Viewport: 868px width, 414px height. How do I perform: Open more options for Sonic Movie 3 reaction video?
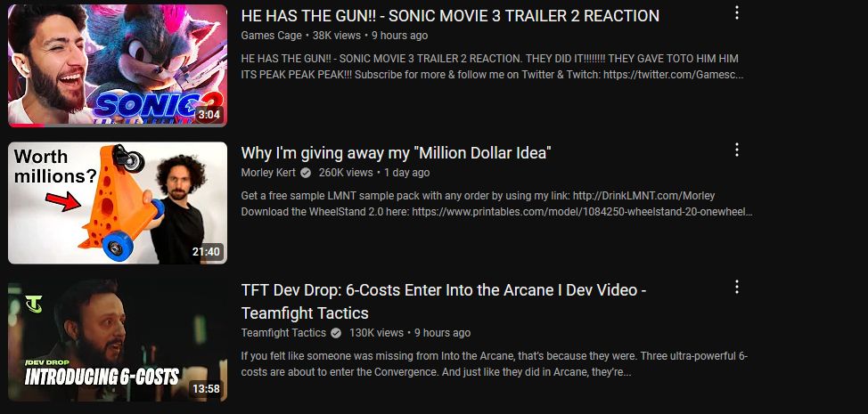tap(736, 12)
